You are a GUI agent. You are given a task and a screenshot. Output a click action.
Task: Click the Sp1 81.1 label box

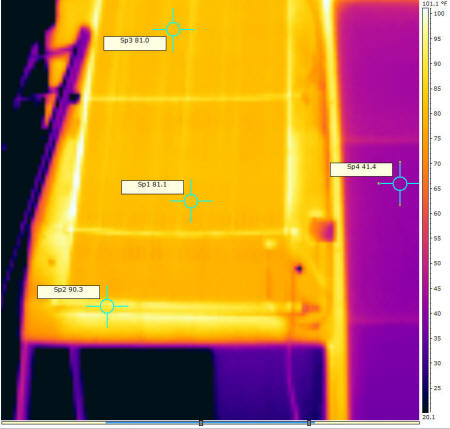(x=152, y=187)
